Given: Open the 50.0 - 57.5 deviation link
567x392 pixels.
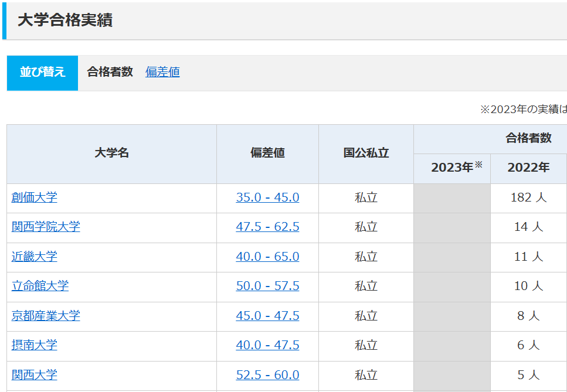Looking at the screenshot, I should click(x=267, y=286).
